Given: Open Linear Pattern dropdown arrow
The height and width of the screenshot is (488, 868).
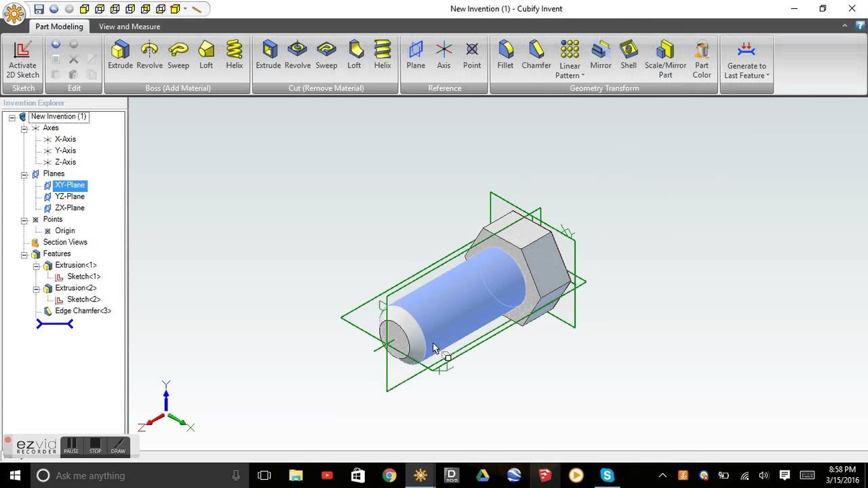Looking at the screenshot, I should click(x=583, y=76).
